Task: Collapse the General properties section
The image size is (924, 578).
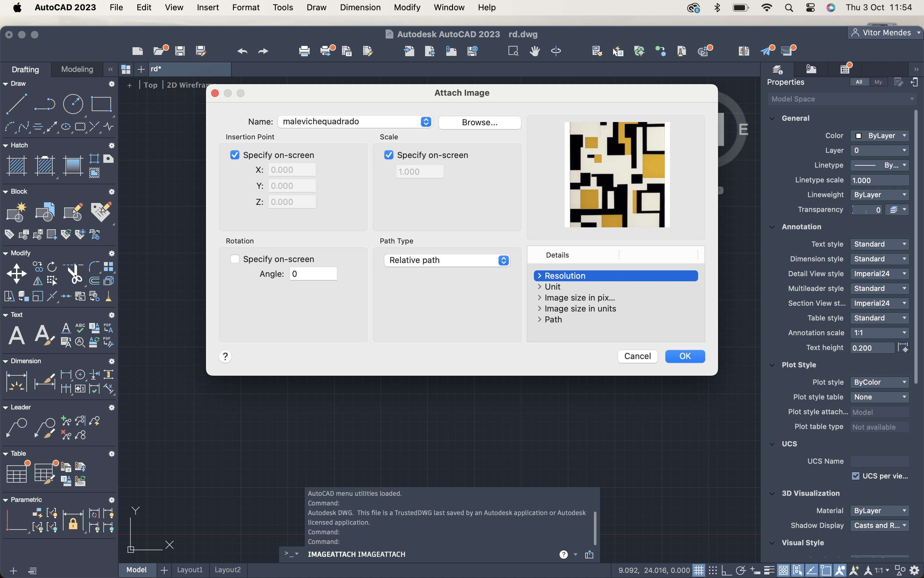Action: [x=772, y=118]
